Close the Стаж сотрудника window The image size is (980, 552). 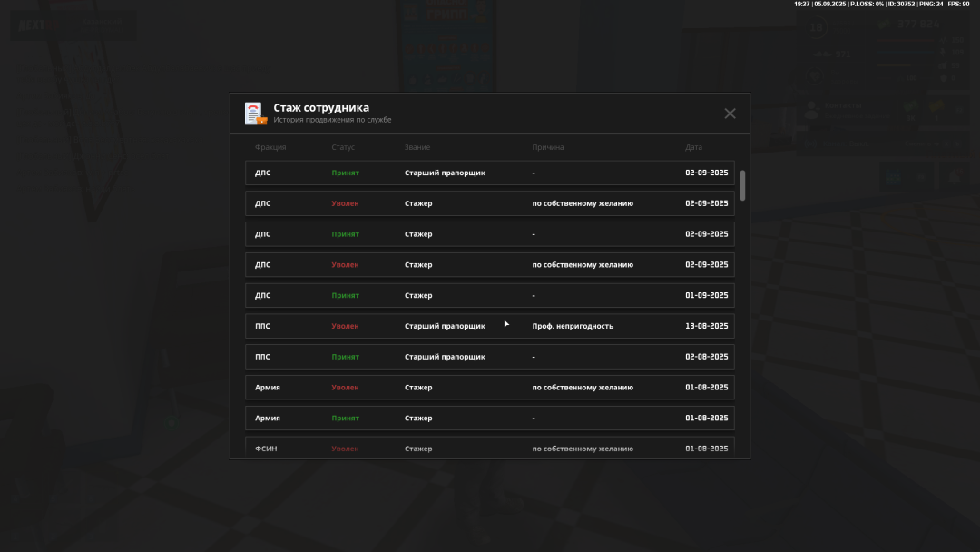pos(730,113)
